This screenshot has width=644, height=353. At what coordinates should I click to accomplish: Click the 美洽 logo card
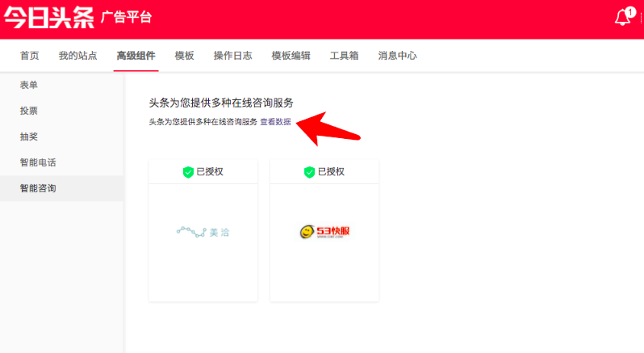[203, 232]
